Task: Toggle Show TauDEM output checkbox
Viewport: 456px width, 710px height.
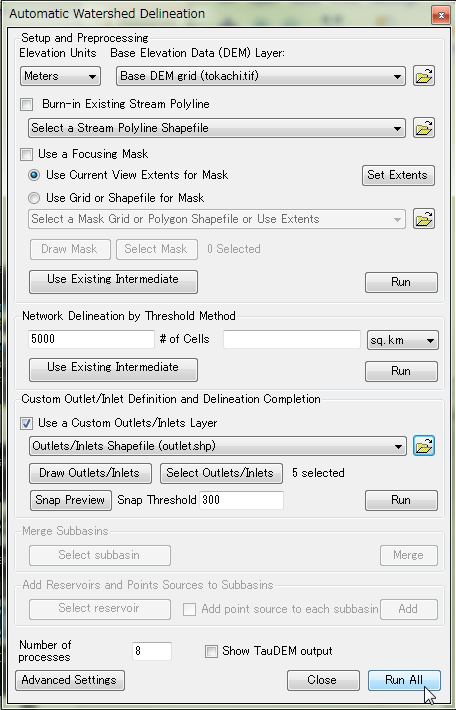Action: point(211,652)
